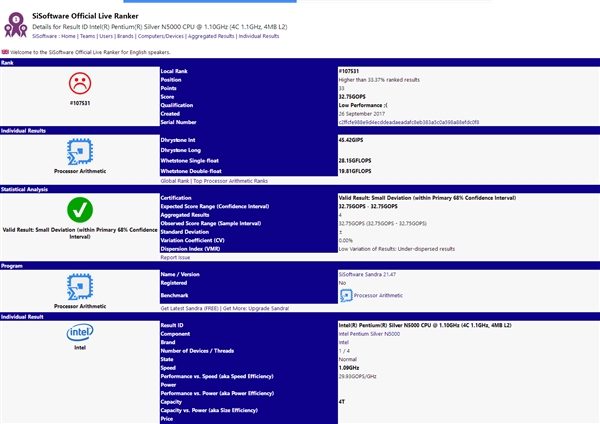The height and width of the screenshot is (424, 600).
Task: Click the red sad face rank icon
Action: coord(80,84)
